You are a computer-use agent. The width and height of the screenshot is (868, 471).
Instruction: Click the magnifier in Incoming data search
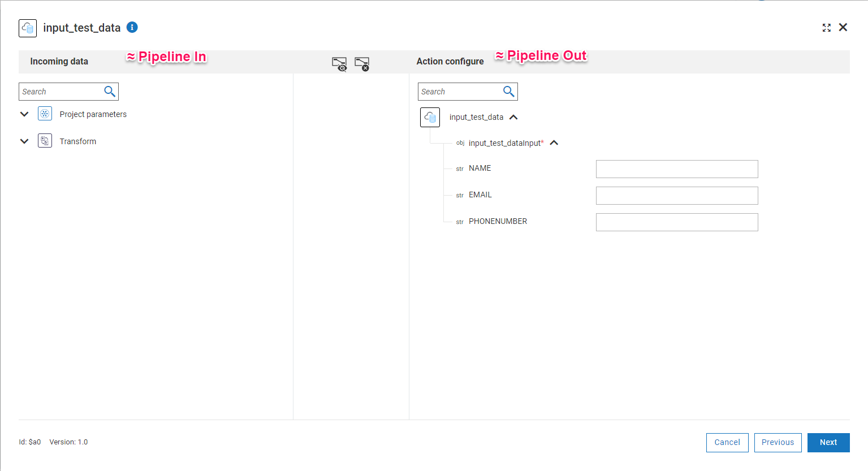point(110,92)
